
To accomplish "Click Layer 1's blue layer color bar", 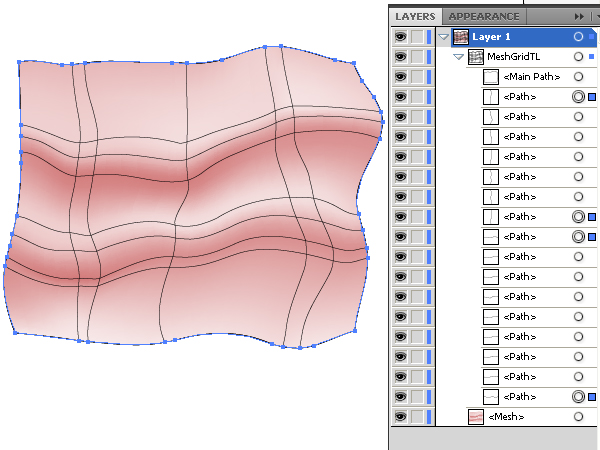I will point(429,37).
